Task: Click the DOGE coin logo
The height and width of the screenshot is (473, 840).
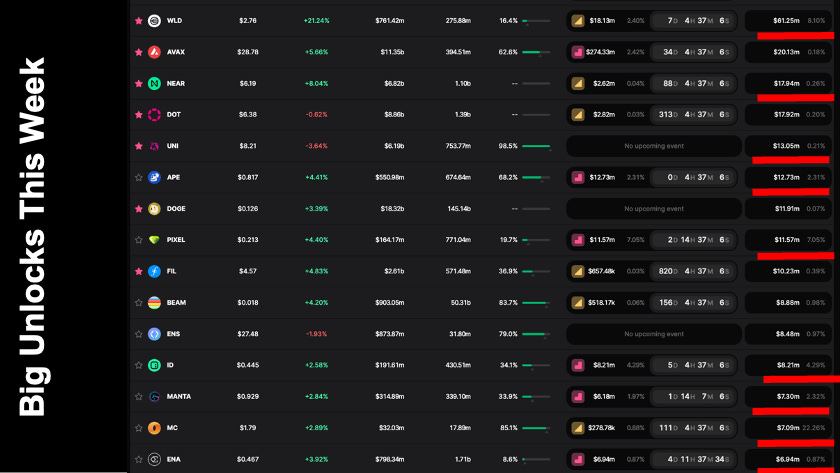Action: tap(154, 208)
